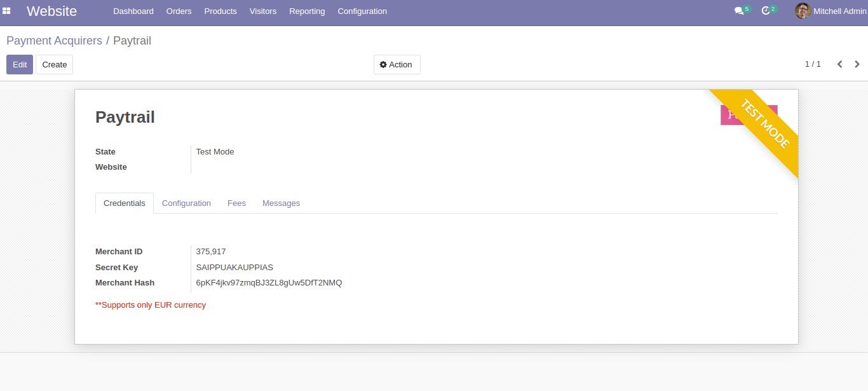Switch to the Messages tab
Viewport: 868px width, 391px height.
tap(281, 203)
